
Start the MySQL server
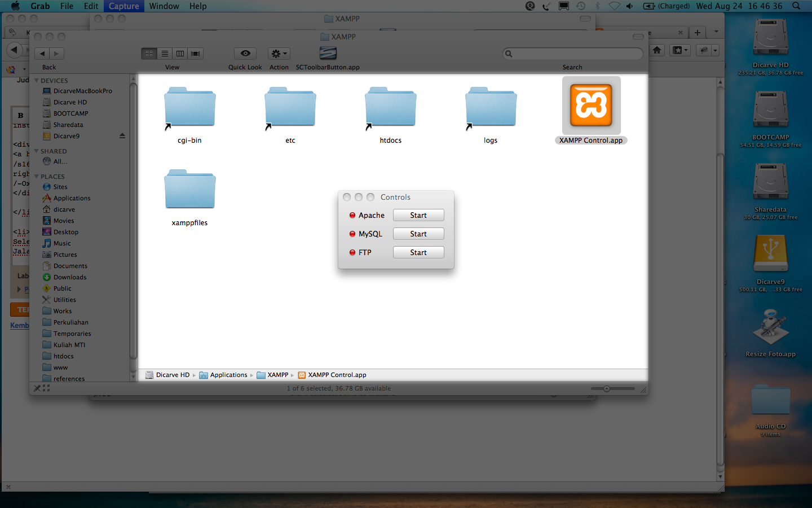point(418,234)
